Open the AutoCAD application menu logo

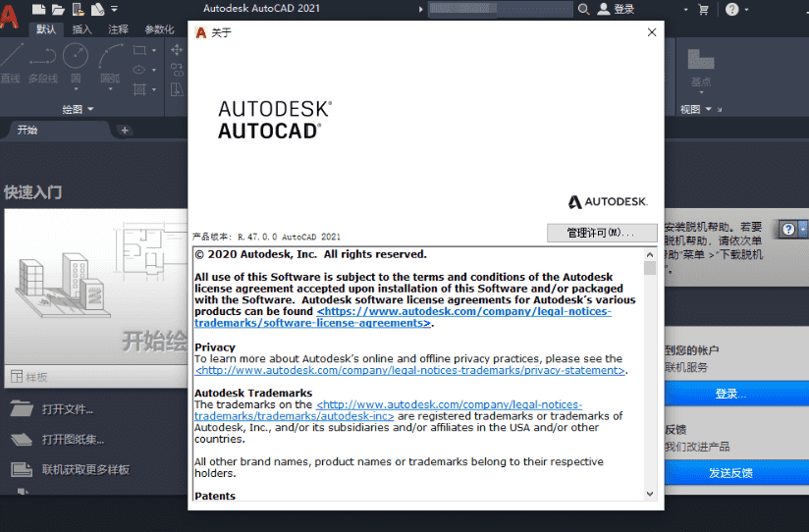pos(9,17)
